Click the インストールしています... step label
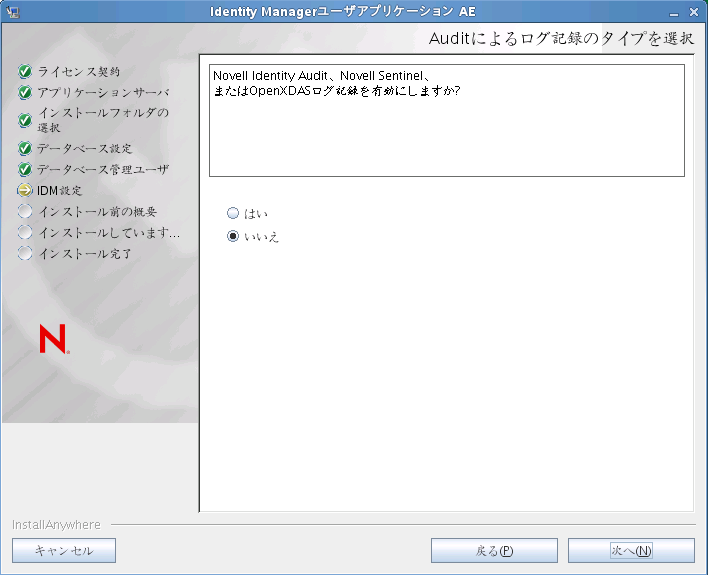 coord(109,233)
